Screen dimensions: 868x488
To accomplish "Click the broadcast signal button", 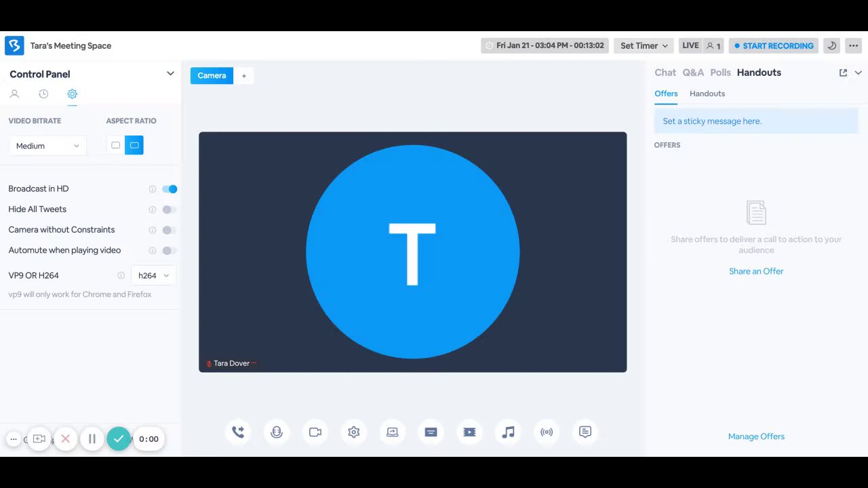I will 547,432.
